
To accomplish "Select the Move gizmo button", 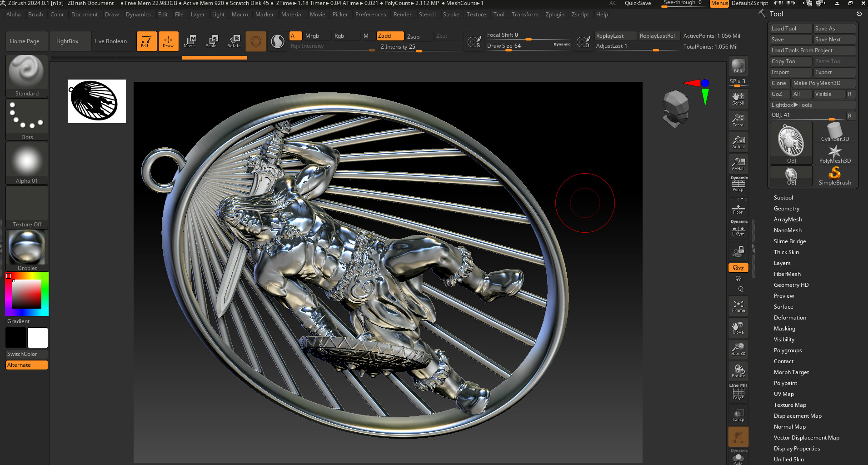I will click(x=190, y=41).
